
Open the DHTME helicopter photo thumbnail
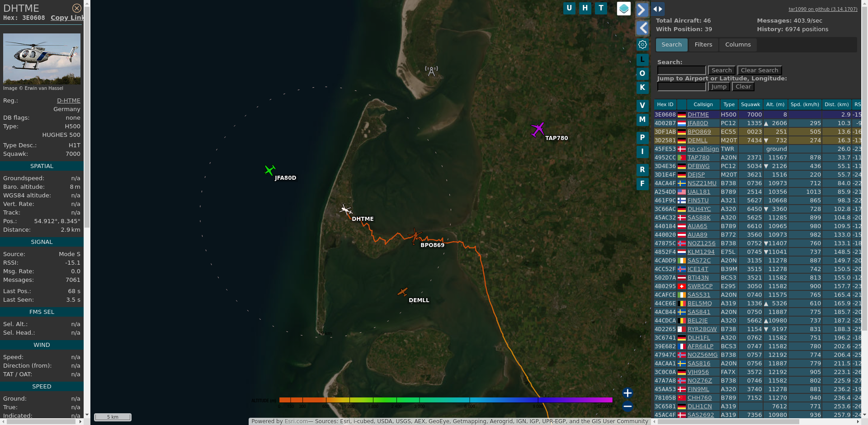pos(42,59)
